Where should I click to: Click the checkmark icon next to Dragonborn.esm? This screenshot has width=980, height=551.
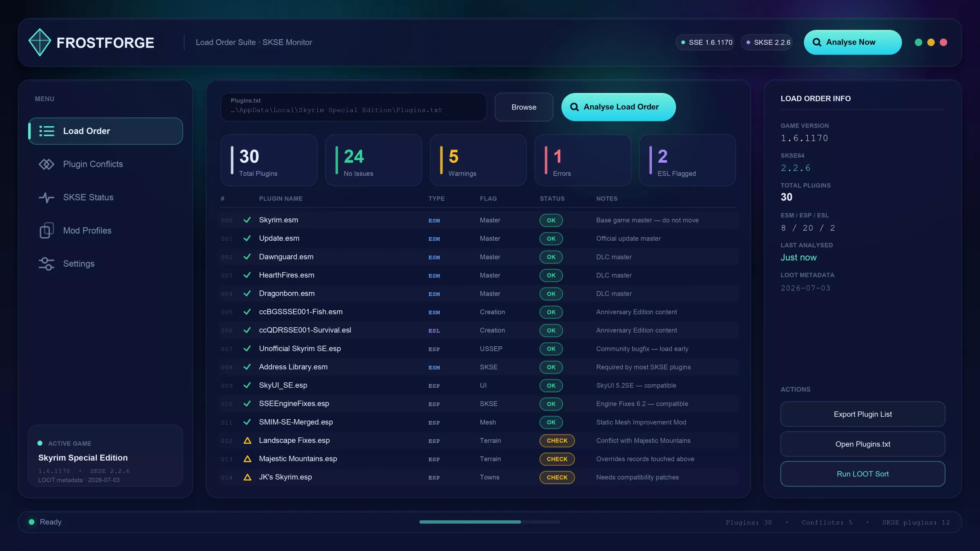(247, 293)
